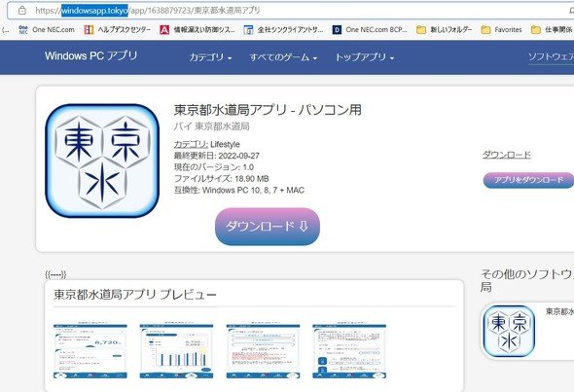
Task: Click the 現在のバージョン: 1.0 text
Action: coord(214,167)
